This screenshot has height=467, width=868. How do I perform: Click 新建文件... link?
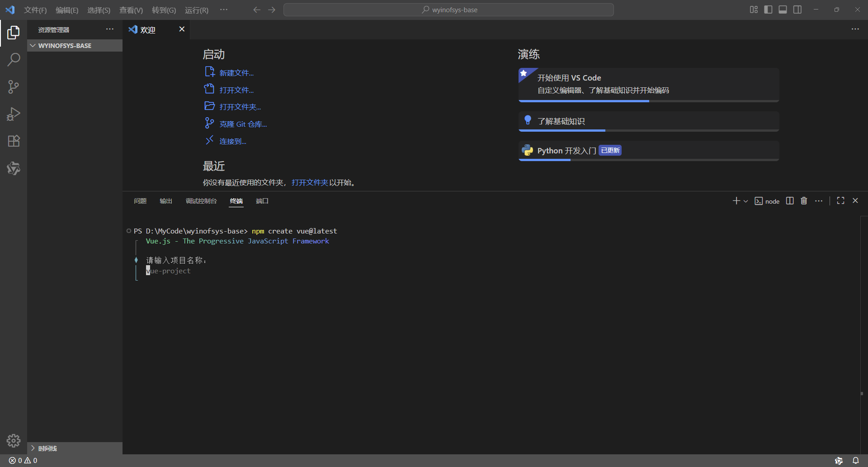click(x=236, y=73)
